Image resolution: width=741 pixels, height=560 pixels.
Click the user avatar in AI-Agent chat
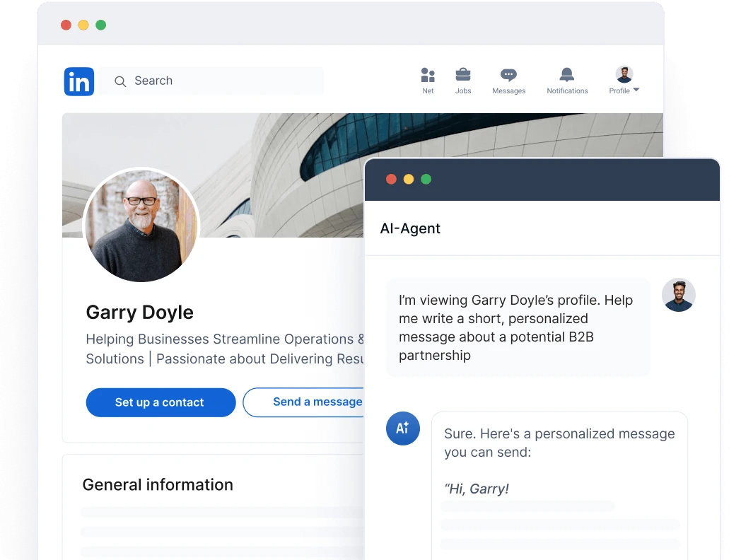pos(678,295)
